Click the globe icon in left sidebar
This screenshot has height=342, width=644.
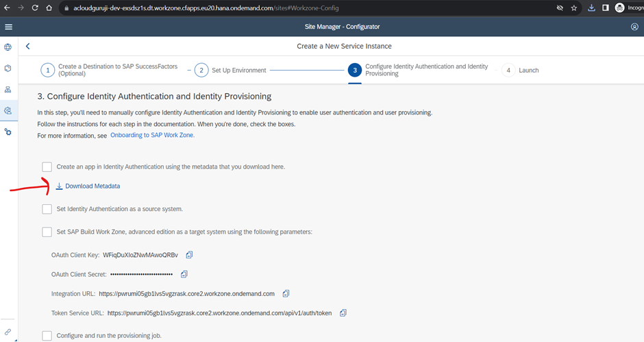pyautogui.click(x=8, y=47)
